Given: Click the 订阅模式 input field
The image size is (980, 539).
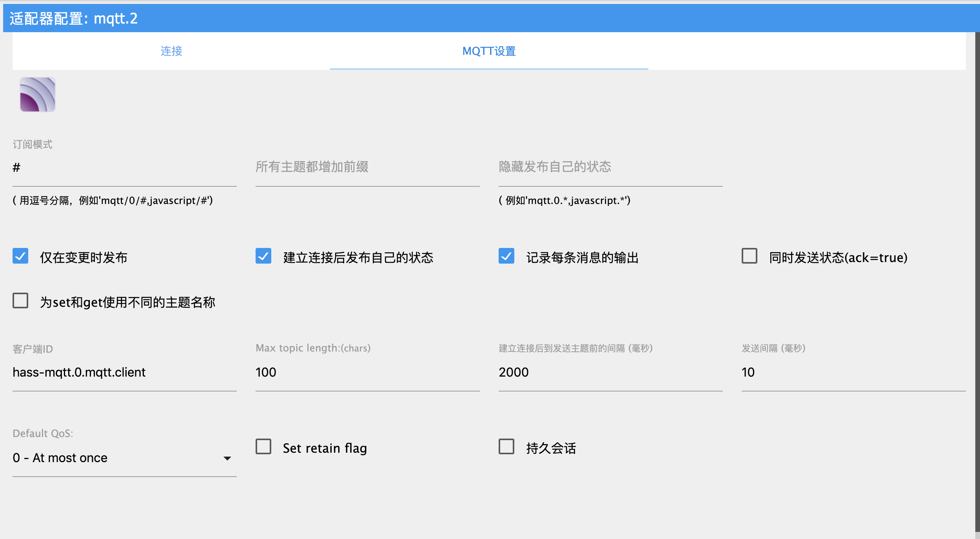Looking at the screenshot, I should pyautogui.click(x=124, y=168).
